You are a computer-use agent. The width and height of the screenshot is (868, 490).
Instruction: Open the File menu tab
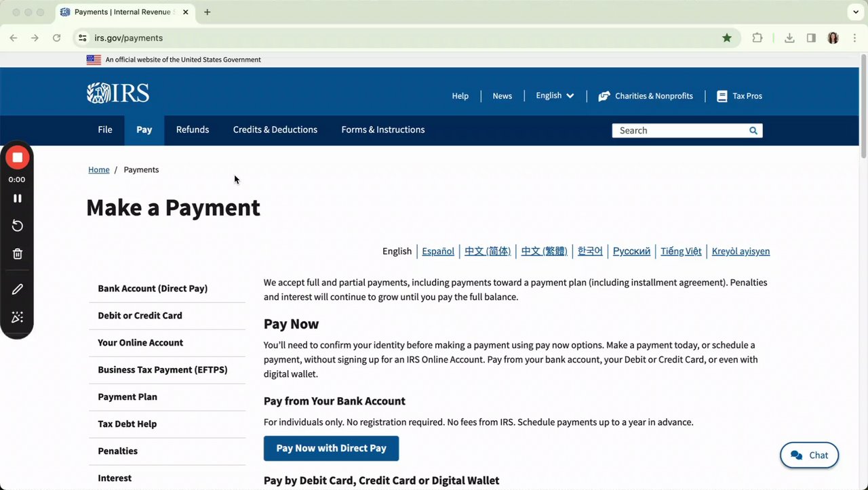coord(105,129)
